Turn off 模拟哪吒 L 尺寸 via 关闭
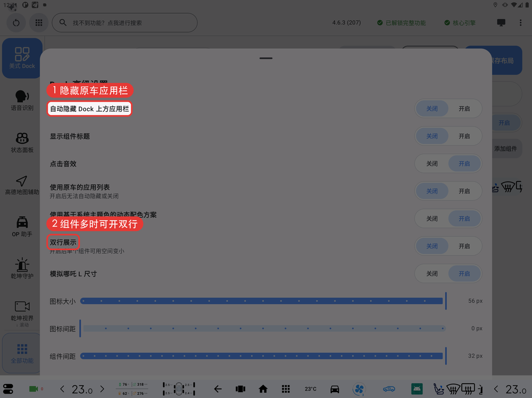Viewport: 532px width, 398px height. coord(432,273)
